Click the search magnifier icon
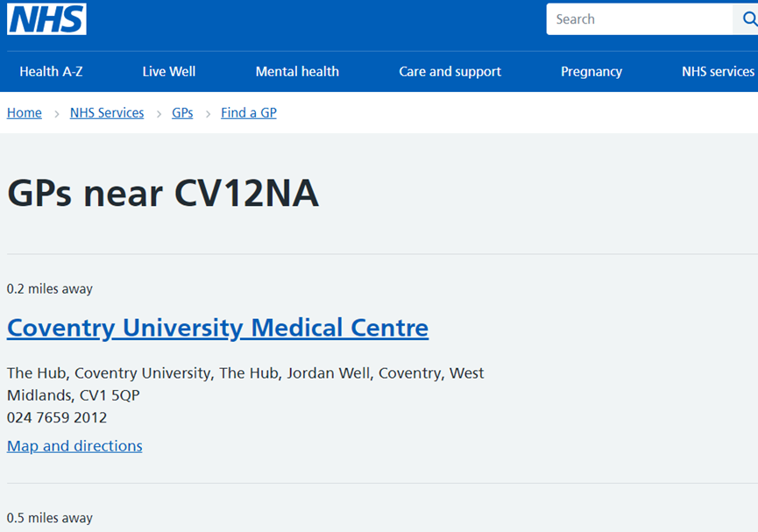This screenshot has width=758, height=532. [748, 19]
